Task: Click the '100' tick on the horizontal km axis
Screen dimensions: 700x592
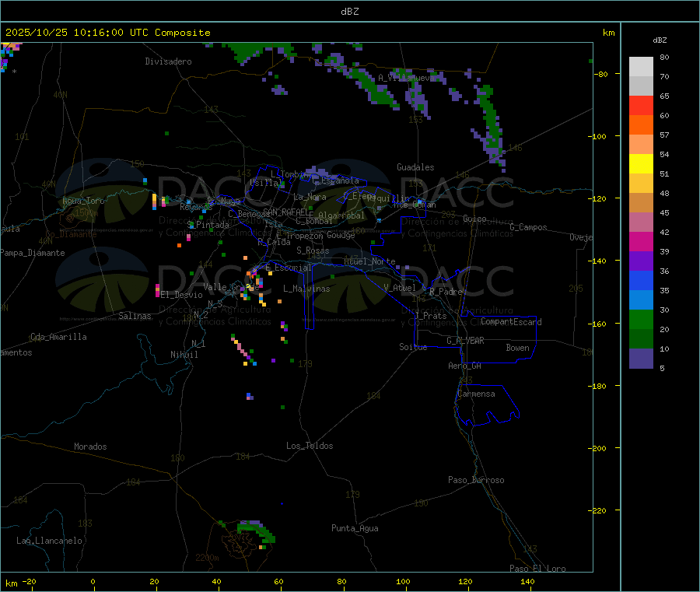Action: pos(403,581)
